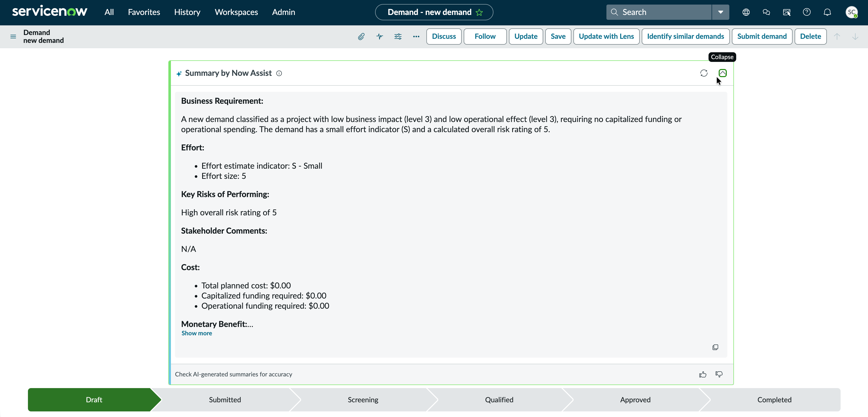Viewport: 868px width, 417px height.
Task: Open the All menu
Action: pyautogui.click(x=109, y=12)
